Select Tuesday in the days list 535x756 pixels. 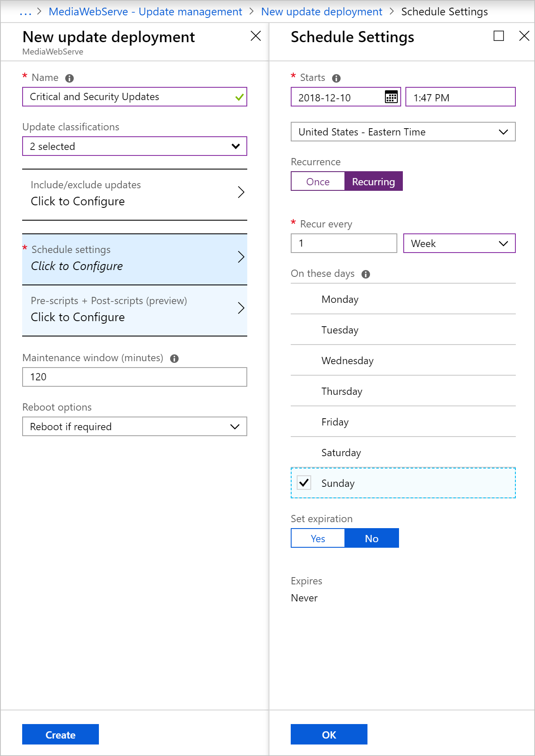pyautogui.click(x=403, y=330)
